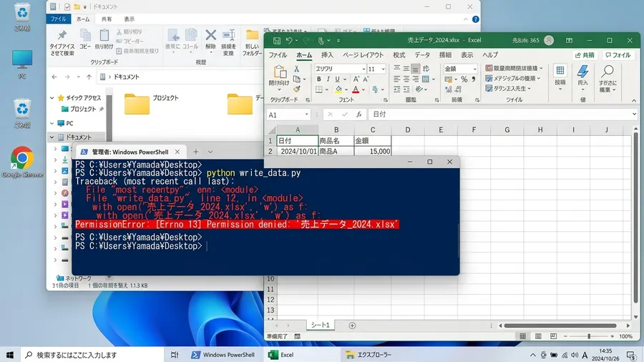Switch to Excel ページレイアウト tab
The height and width of the screenshot is (362, 644).
[363, 55]
